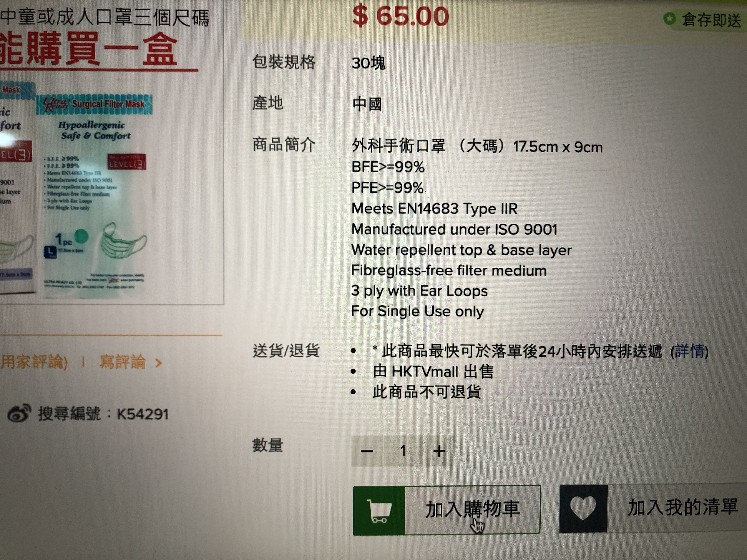747x560 pixels.
Task: Click the 由 HKTVmall 出售 seller text
Action: coord(433,372)
